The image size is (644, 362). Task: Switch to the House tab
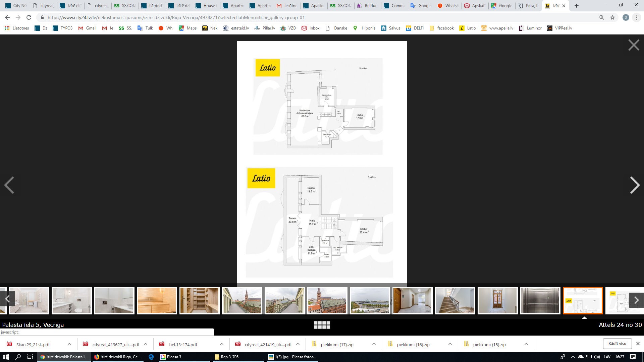point(207,6)
